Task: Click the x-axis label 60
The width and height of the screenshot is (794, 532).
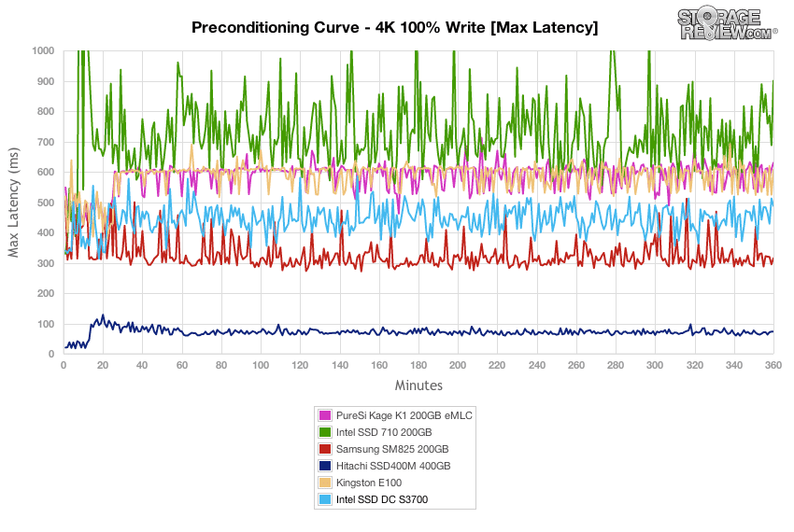Action: click(x=182, y=365)
